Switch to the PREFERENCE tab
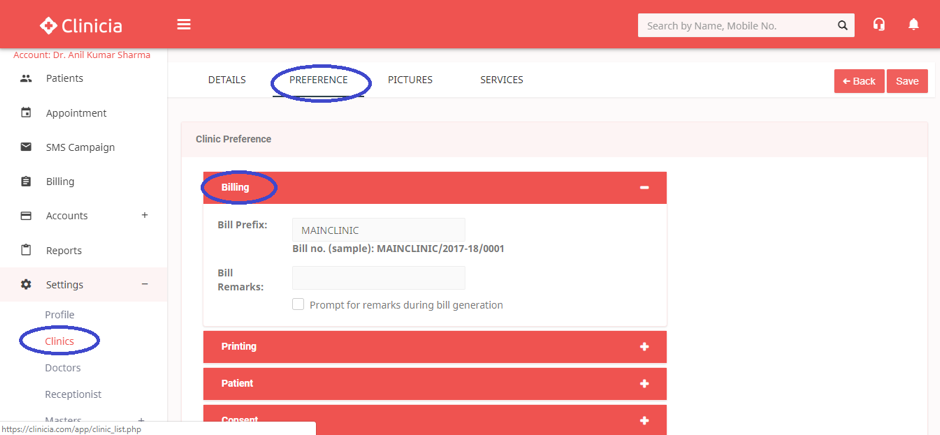The image size is (940, 435). click(x=318, y=80)
